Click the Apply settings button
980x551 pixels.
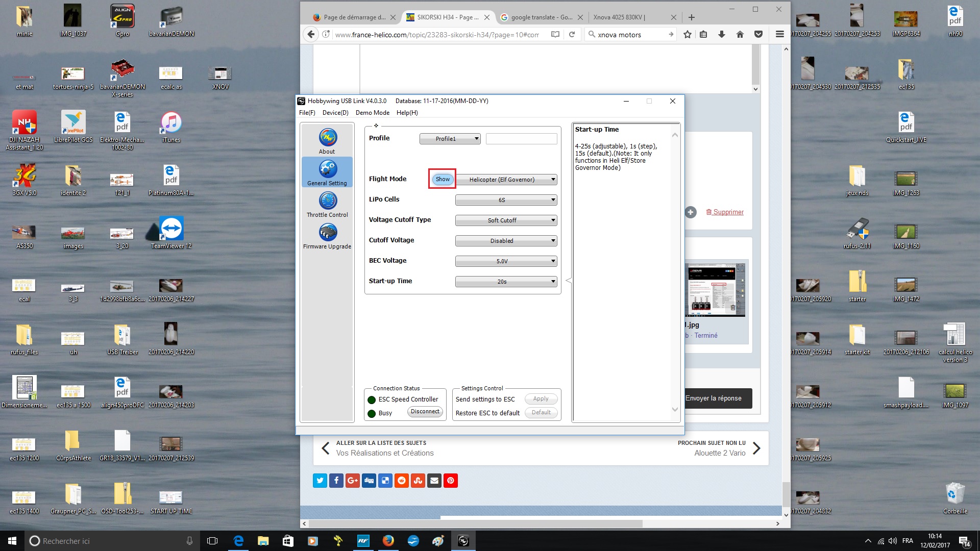pyautogui.click(x=541, y=399)
